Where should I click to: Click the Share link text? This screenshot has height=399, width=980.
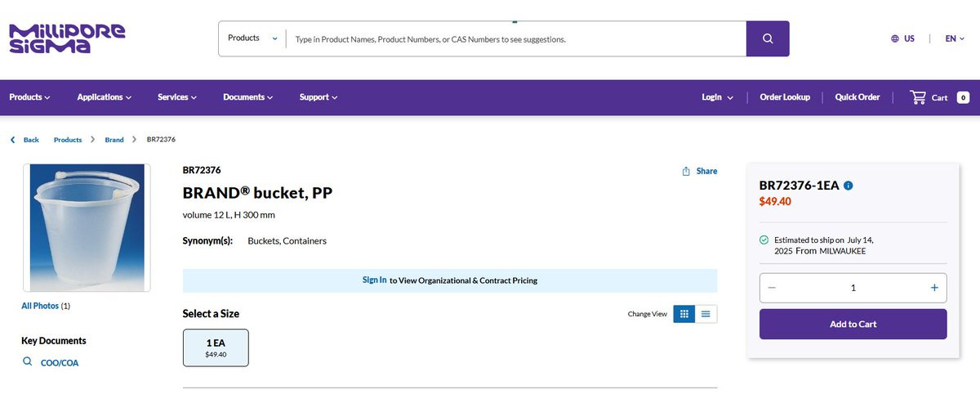click(x=706, y=171)
